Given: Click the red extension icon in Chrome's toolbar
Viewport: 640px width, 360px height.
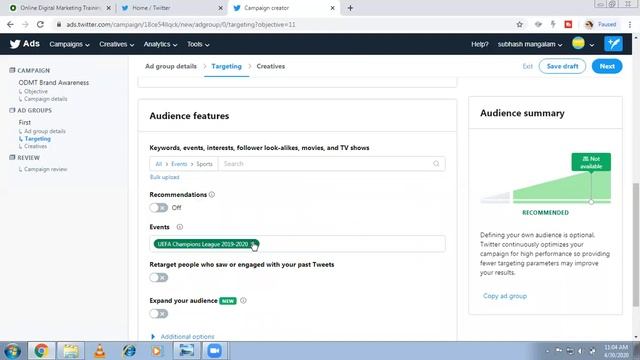Looking at the screenshot, I should coord(568,24).
